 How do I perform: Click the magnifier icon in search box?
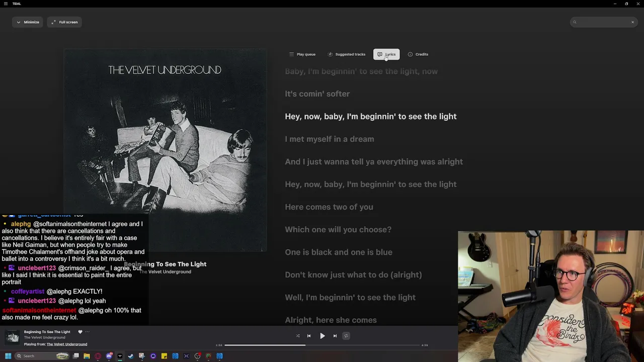tap(575, 22)
